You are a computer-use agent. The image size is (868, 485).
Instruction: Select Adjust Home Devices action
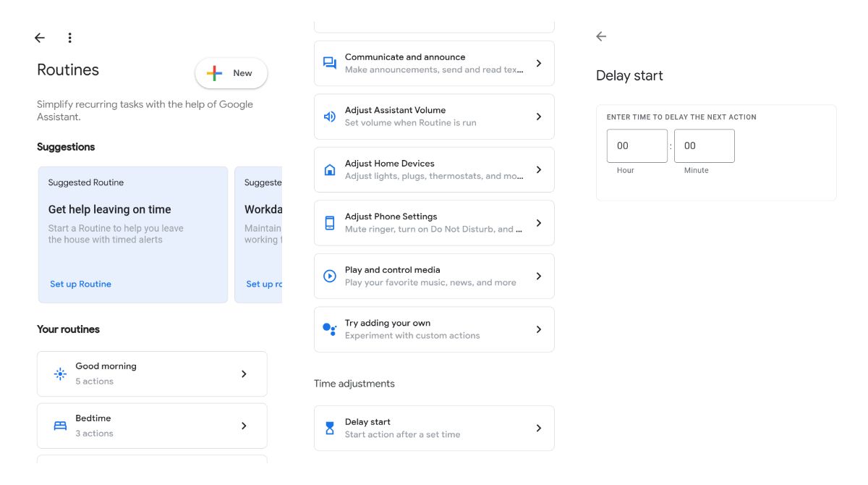(434, 169)
